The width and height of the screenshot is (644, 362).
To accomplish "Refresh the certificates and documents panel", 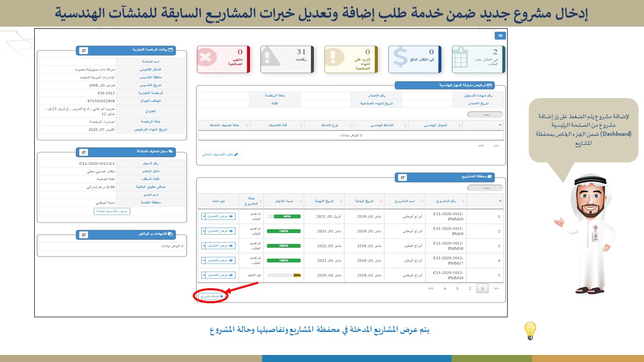I will (84, 234).
